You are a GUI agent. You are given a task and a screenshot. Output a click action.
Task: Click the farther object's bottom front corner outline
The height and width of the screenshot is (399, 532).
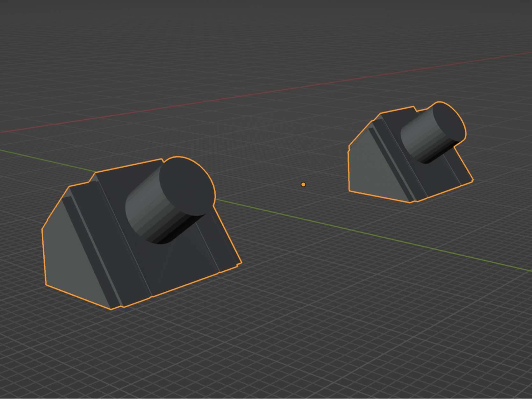point(410,202)
